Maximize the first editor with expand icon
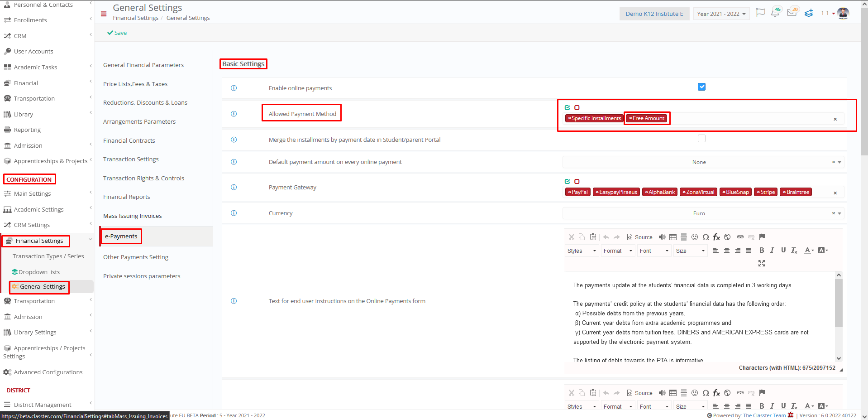 (762, 263)
